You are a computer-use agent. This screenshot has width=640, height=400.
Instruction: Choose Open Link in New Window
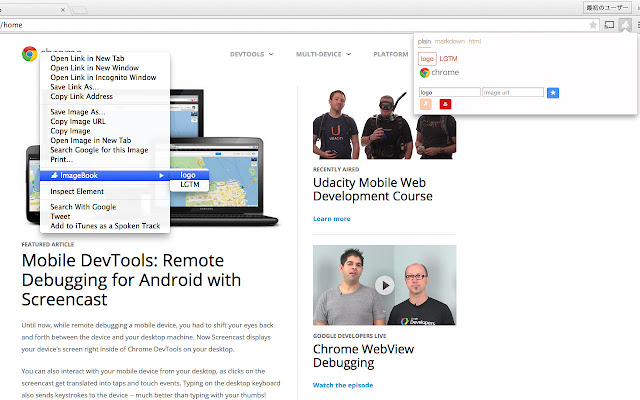click(x=105, y=68)
